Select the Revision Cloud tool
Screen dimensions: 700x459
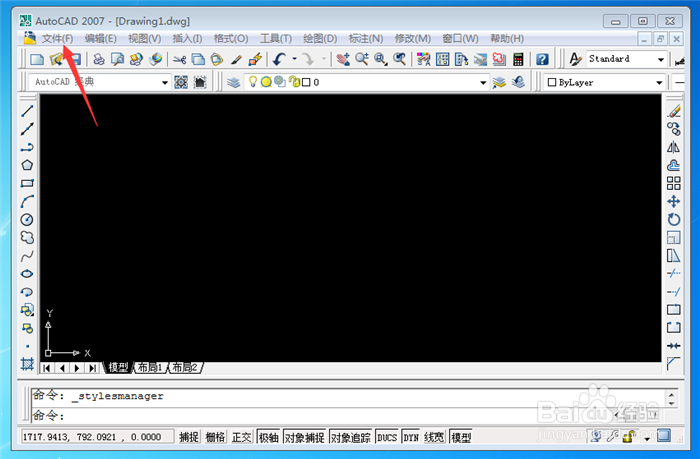[x=27, y=238]
